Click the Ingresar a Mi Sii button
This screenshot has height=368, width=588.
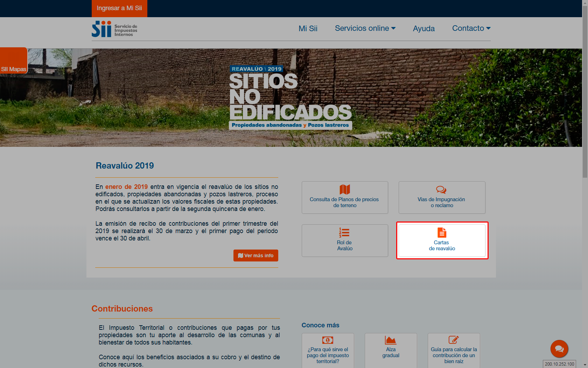[x=119, y=8]
